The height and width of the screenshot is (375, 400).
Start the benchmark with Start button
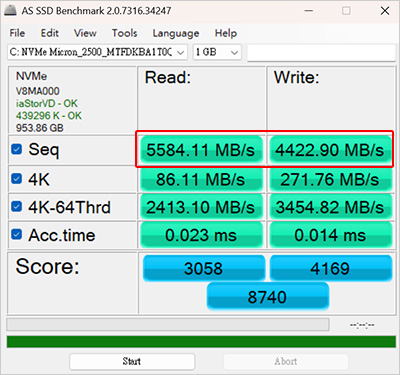pos(132,361)
